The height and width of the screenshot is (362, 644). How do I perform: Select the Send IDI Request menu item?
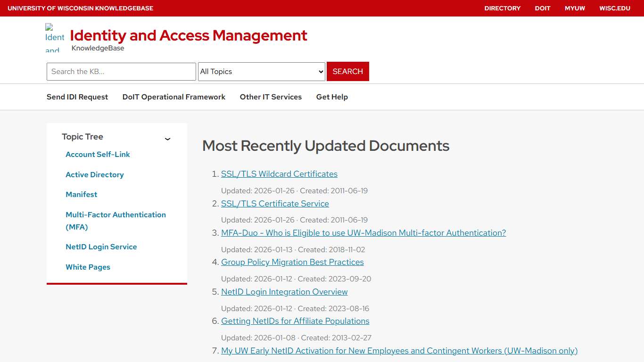coord(77,97)
